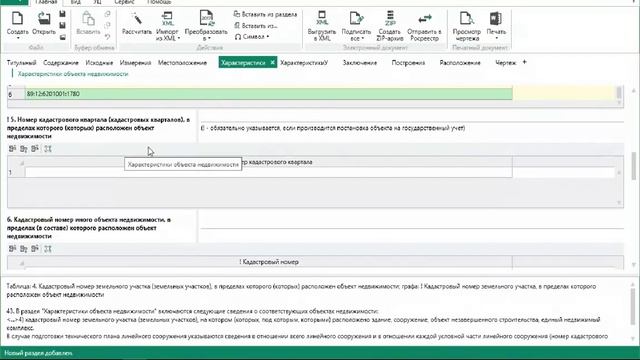Click the Открыть folder icon
This screenshot has width=640, height=360.
pyautogui.click(x=44, y=19)
